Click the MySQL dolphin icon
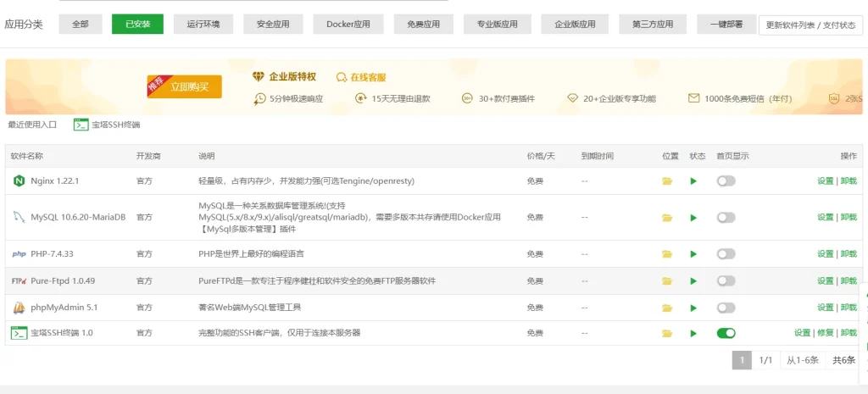 (x=19, y=217)
